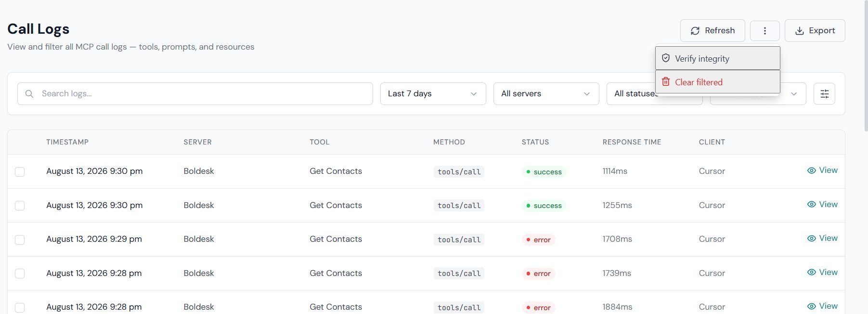The image size is (868, 314).
Task: View the 1255ms log entry
Action: point(822,205)
